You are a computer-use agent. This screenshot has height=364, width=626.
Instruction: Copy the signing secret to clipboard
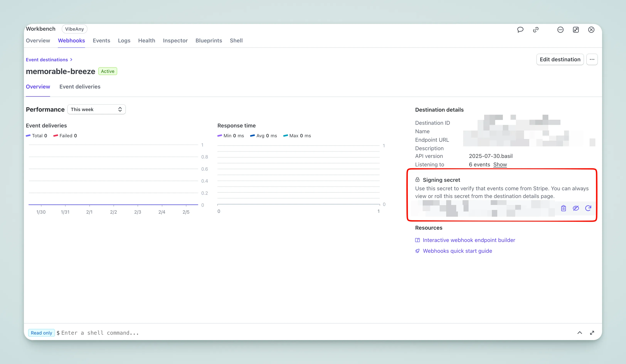[x=563, y=208]
